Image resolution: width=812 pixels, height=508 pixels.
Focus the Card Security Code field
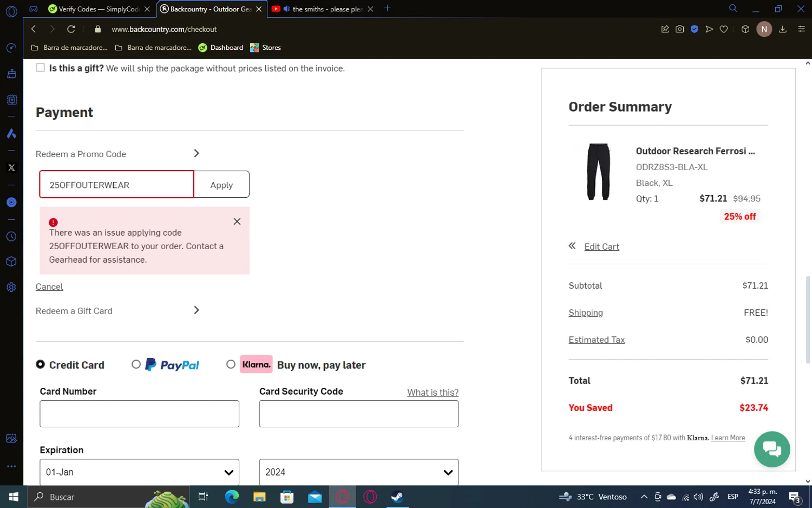click(x=359, y=414)
